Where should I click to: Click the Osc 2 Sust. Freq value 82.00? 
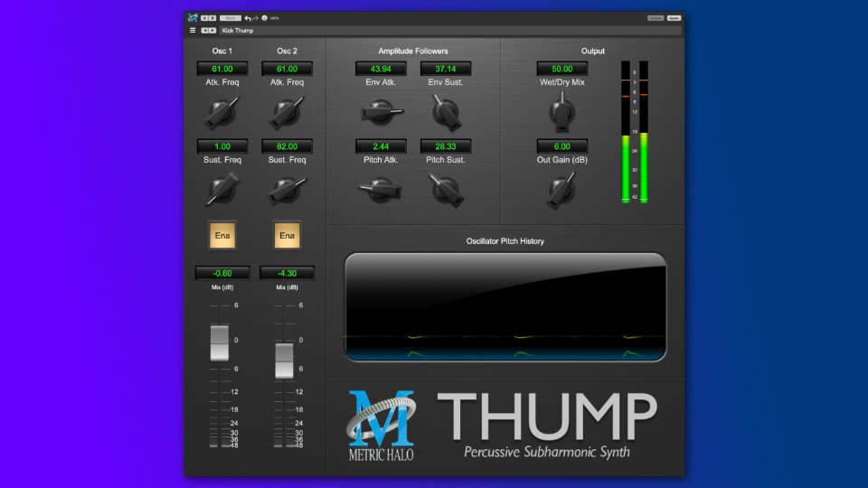click(x=287, y=146)
